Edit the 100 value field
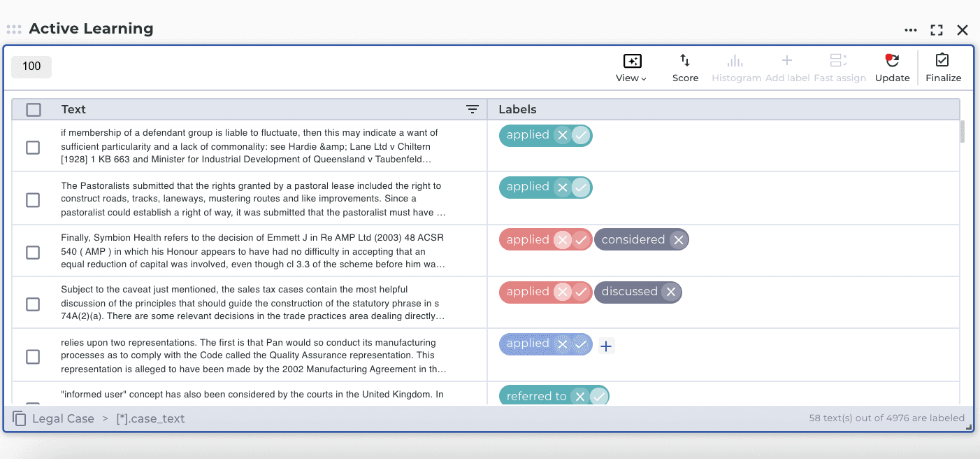 point(31,66)
